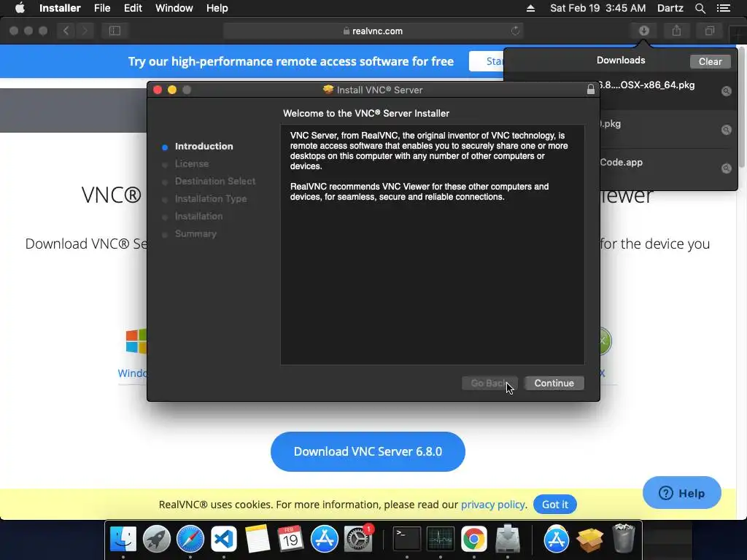Select Summary step in installer

pyautogui.click(x=196, y=234)
